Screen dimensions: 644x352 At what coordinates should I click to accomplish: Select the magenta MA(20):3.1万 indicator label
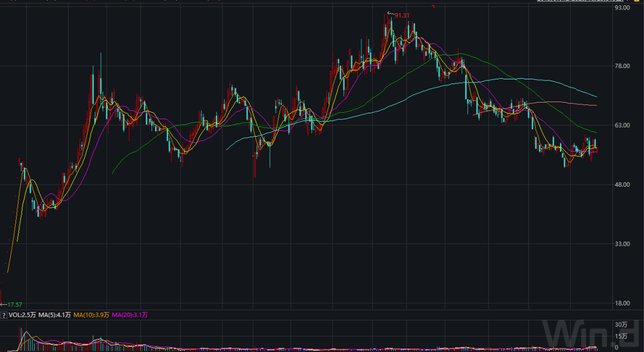click(x=129, y=314)
